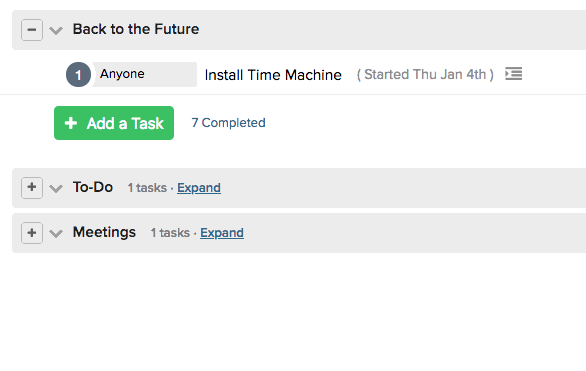Click the To-Do list title
The height and width of the screenshot is (371, 586).
pyautogui.click(x=93, y=187)
